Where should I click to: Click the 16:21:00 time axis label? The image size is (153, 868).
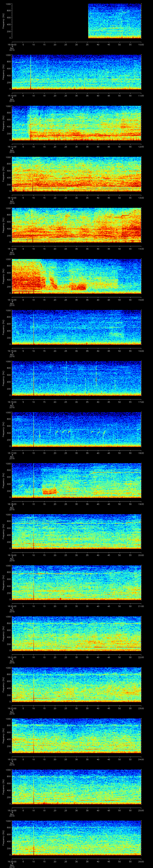pyautogui.click(x=12, y=657)
